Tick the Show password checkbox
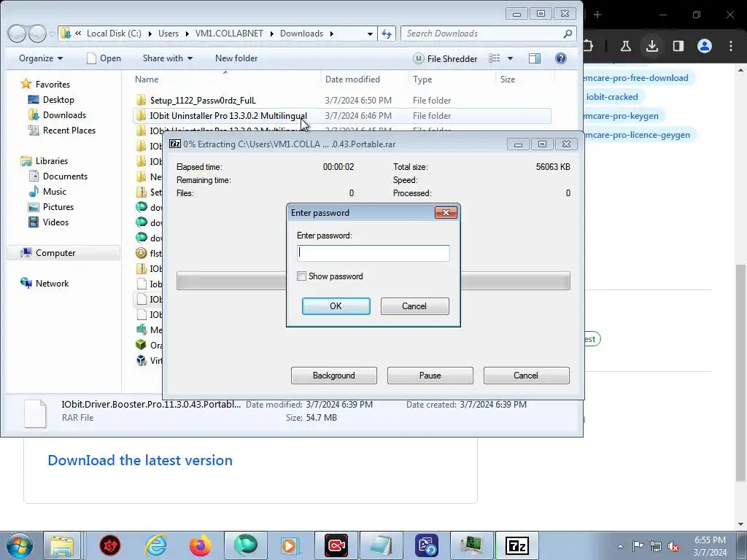This screenshot has width=747, height=560. [x=301, y=276]
